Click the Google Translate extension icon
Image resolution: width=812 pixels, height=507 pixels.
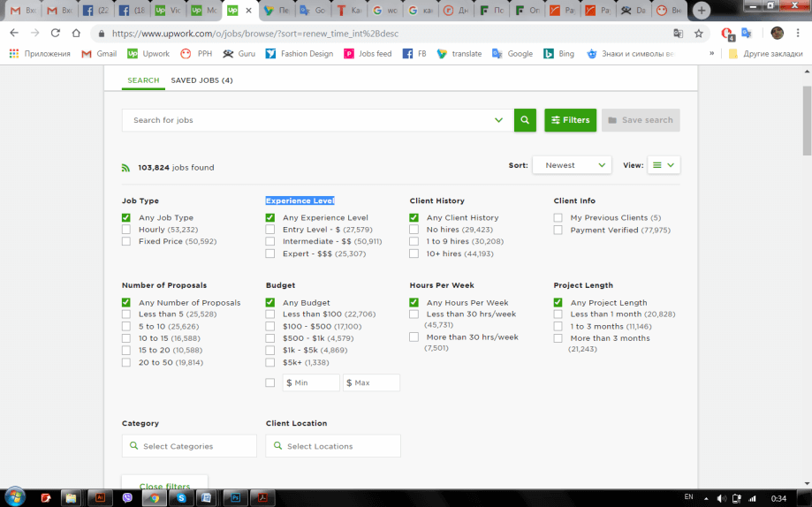coord(747,34)
